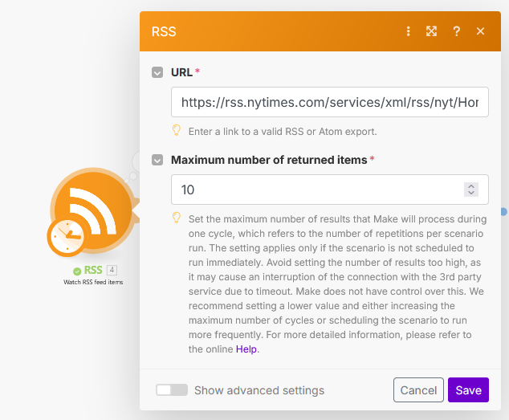Decrease the maximum items value with down arrow

471,193
